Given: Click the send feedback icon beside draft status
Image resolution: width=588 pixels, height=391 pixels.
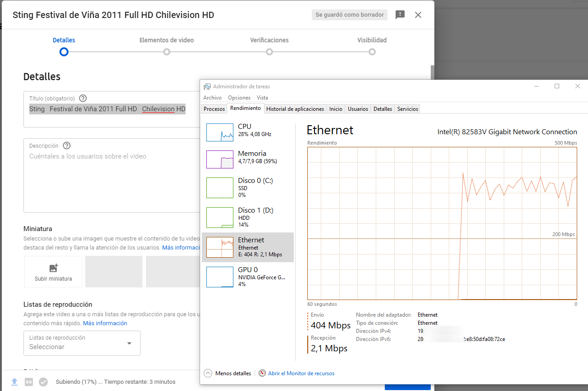Looking at the screenshot, I should [400, 15].
